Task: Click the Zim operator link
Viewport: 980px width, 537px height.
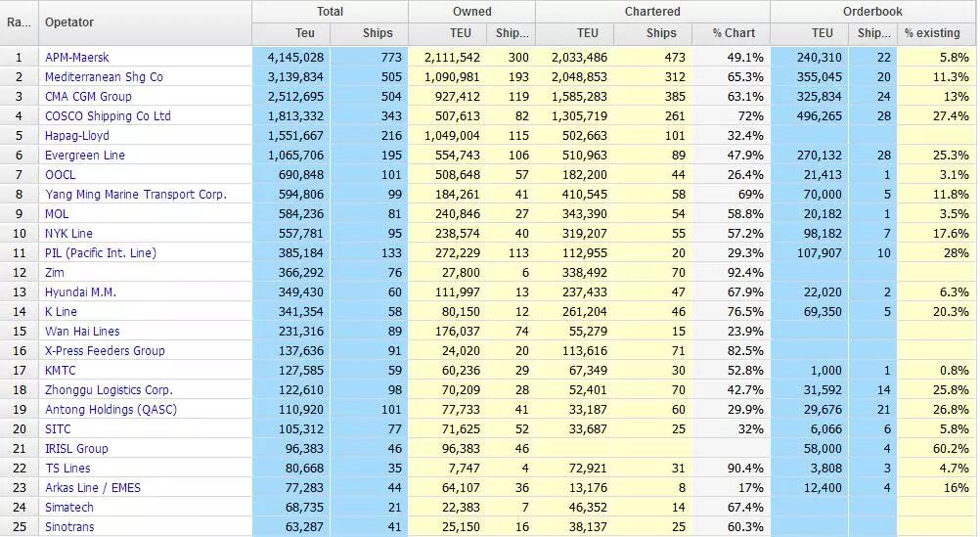Action: tap(55, 273)
